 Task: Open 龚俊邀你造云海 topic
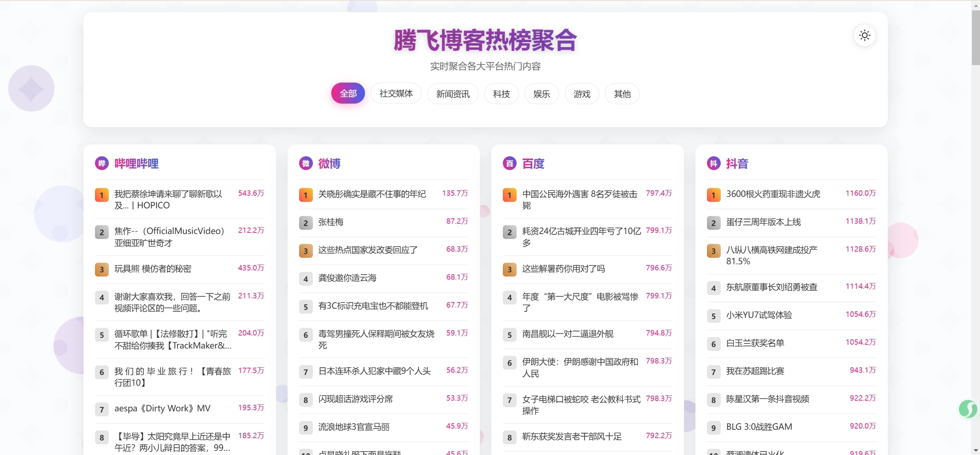[x=383, y=278]
